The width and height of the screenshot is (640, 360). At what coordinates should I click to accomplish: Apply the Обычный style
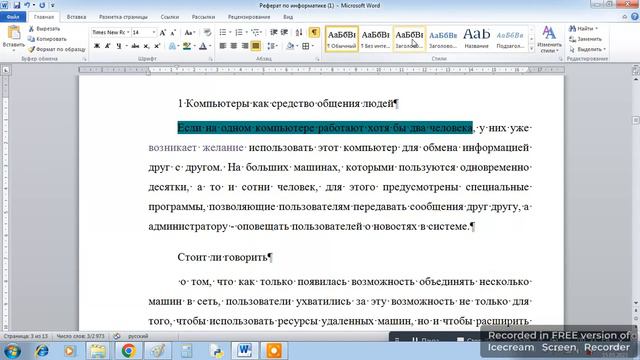click(x=342, y=39)
